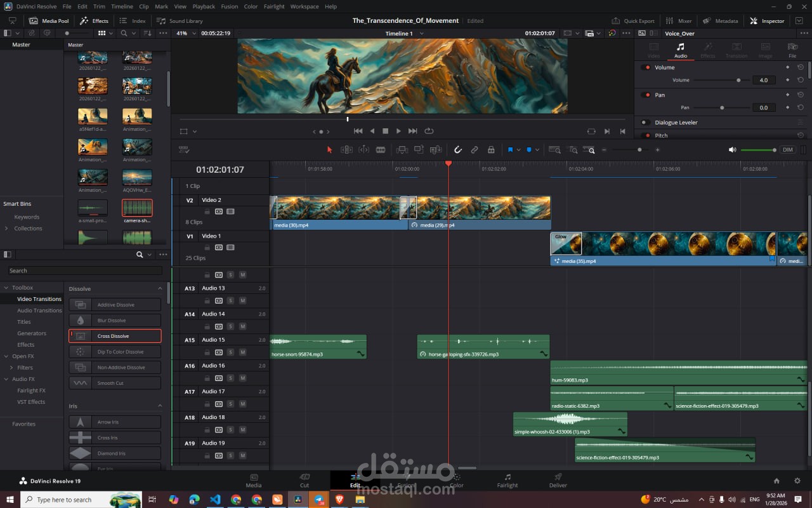Open the marker color dropdown arrow
The height and width of the screenshot is (508, 812).
(537, 150)
